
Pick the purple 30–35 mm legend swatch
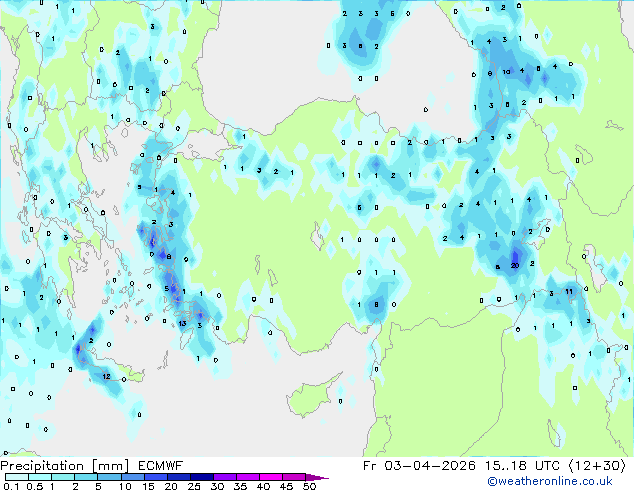click(225, 477)
